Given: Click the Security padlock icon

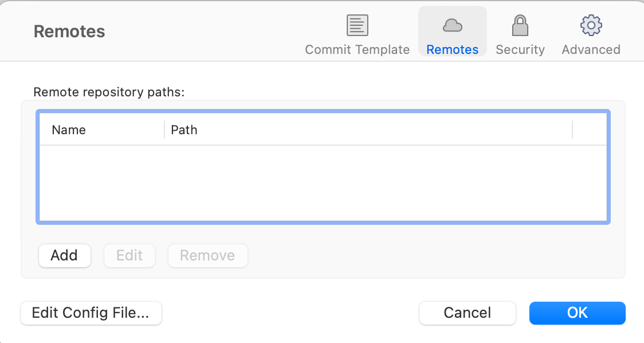Looking at the screenshot, I should point(520,26).
